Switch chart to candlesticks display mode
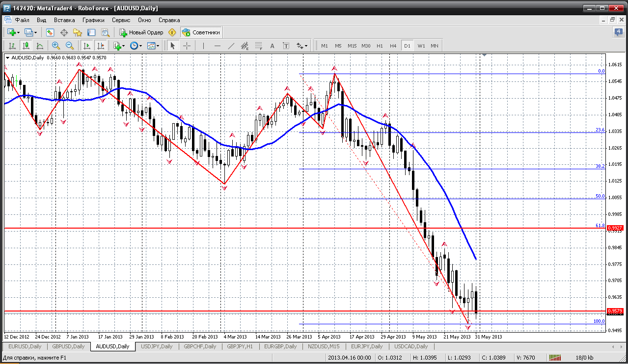The width and height of the screenshot is (628, 364). tap(26, 46)
